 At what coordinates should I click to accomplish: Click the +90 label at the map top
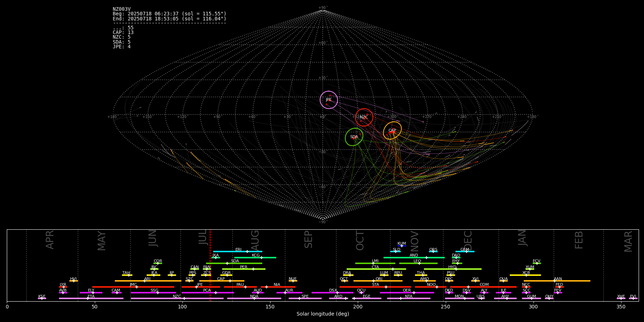(322, 8)
